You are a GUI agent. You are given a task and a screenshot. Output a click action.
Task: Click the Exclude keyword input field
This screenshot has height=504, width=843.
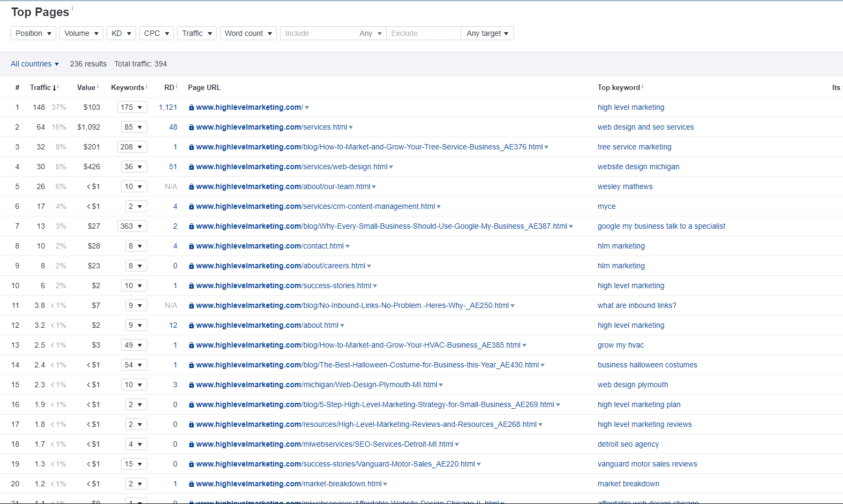(x=424, y=33)
